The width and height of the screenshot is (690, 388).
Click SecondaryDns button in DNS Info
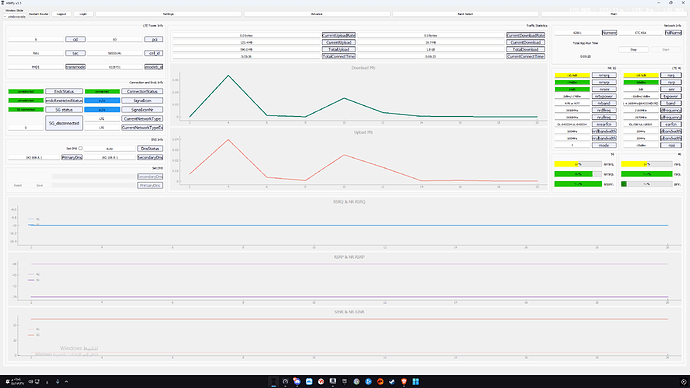click(x=150, y=157)
